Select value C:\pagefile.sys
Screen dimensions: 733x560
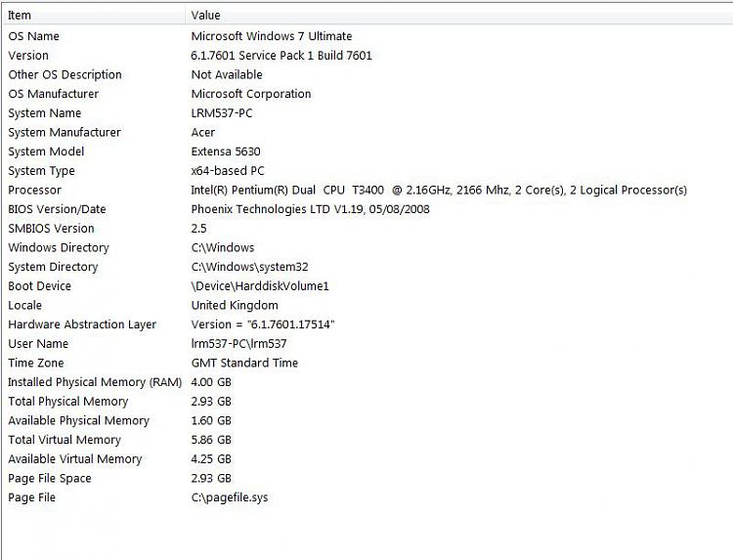pyautogui.click(x=230, y=497)
